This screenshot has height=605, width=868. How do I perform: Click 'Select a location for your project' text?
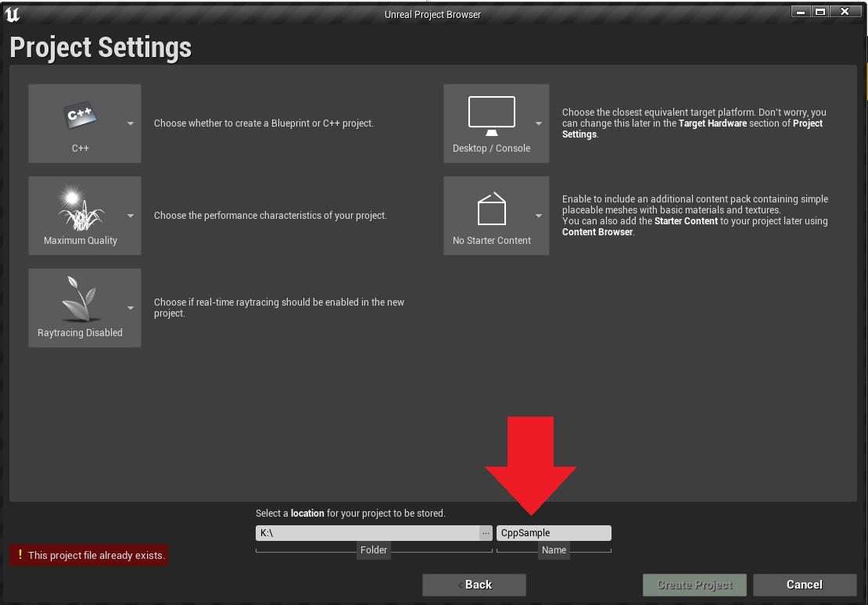coord(350,514)
